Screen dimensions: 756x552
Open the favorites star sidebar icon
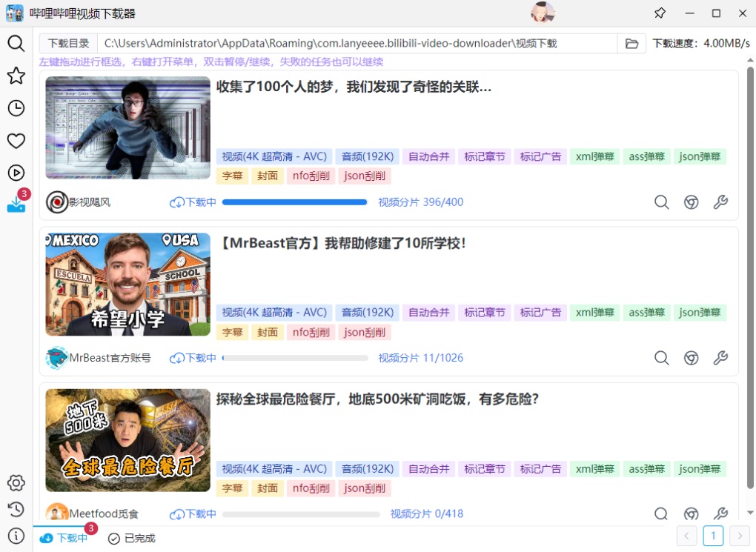point(16,76)
